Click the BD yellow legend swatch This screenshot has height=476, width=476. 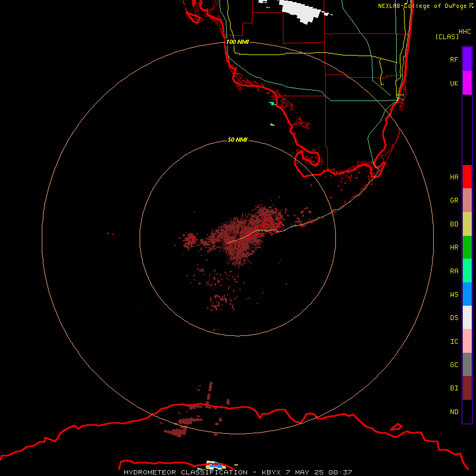(x=467, y=224)
